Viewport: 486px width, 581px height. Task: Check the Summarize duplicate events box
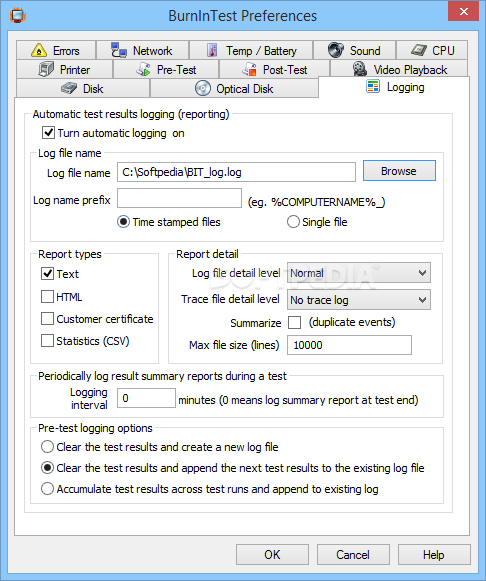click(x=294, y=322)
